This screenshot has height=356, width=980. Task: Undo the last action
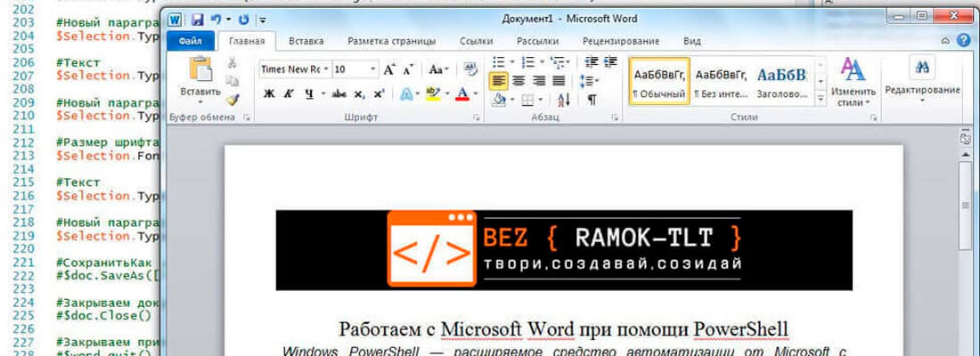216,20
